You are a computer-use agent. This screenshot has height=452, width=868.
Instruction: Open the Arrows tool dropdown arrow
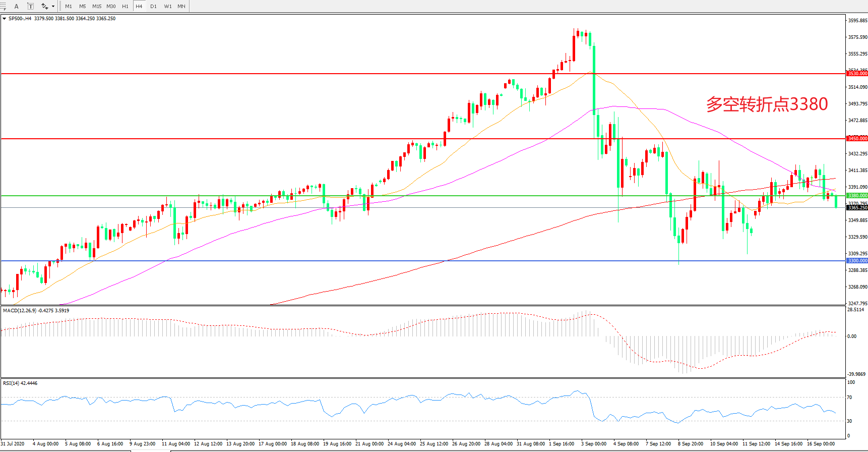tap(53, 7)
